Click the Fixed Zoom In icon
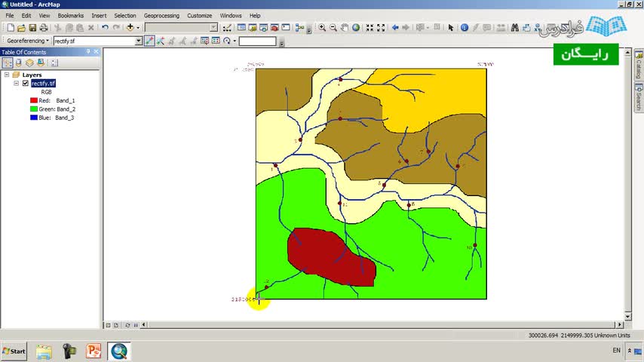This screenshot has height=362, width=644. [370, 28]
